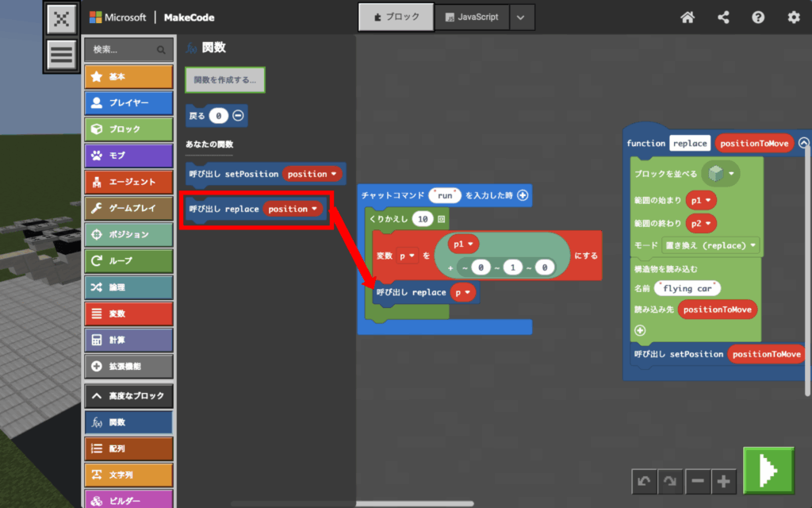812x508 pixels.
Task: Collapse the replace function block chevron
Action: 804,143
